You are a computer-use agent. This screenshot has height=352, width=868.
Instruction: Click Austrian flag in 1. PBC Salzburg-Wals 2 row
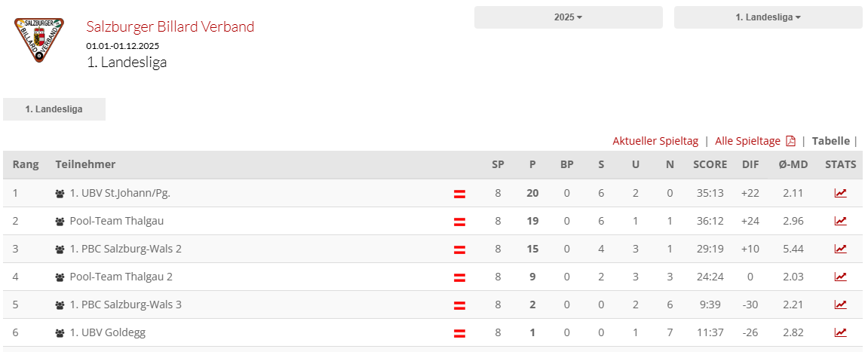click(459, 249)
